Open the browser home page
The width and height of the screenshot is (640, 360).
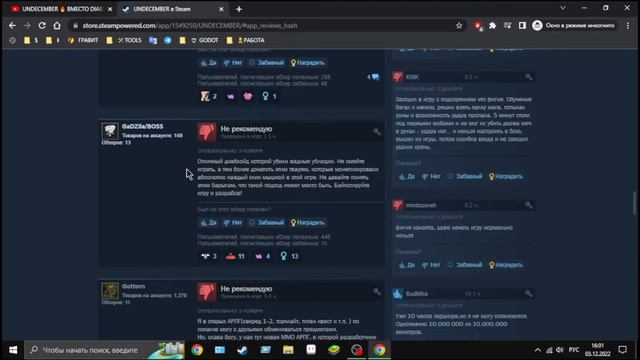click(x=57, y=25)
